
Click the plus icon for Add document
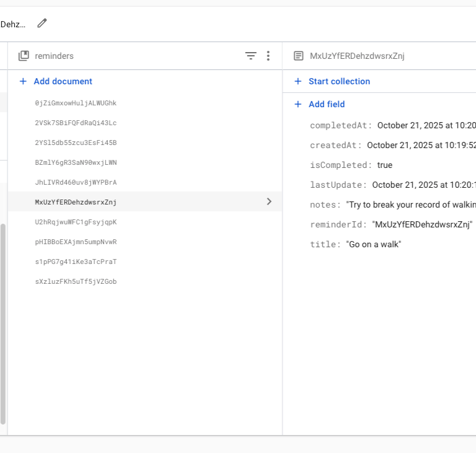pos(24,81)
